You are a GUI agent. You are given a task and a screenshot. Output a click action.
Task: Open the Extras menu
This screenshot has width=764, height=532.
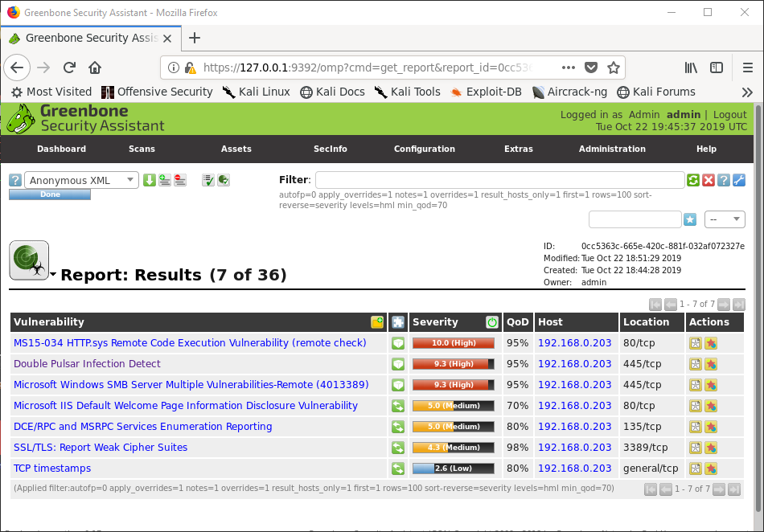click(519, 149)
